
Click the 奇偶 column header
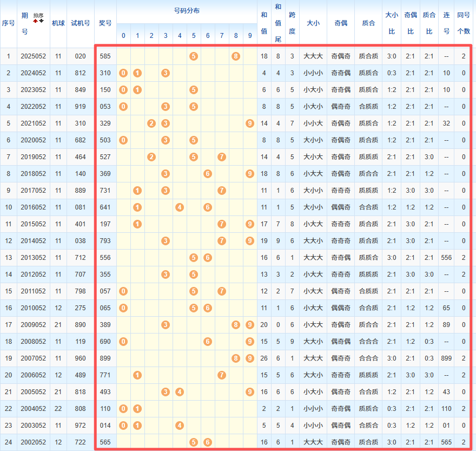click(x=341, y=23)
